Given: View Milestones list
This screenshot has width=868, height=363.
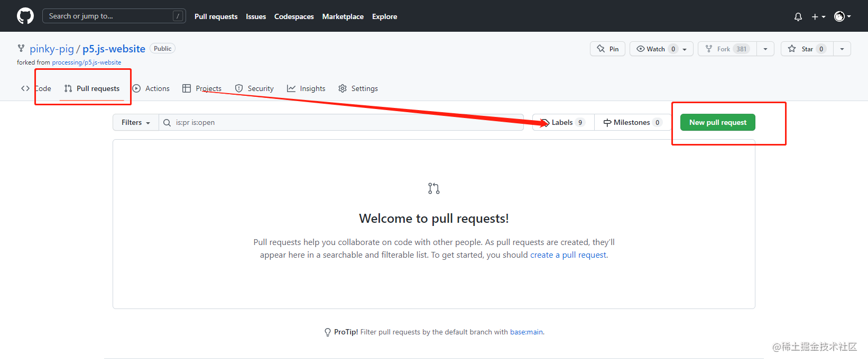Looking at the screenshot, I should click(633, 122).
